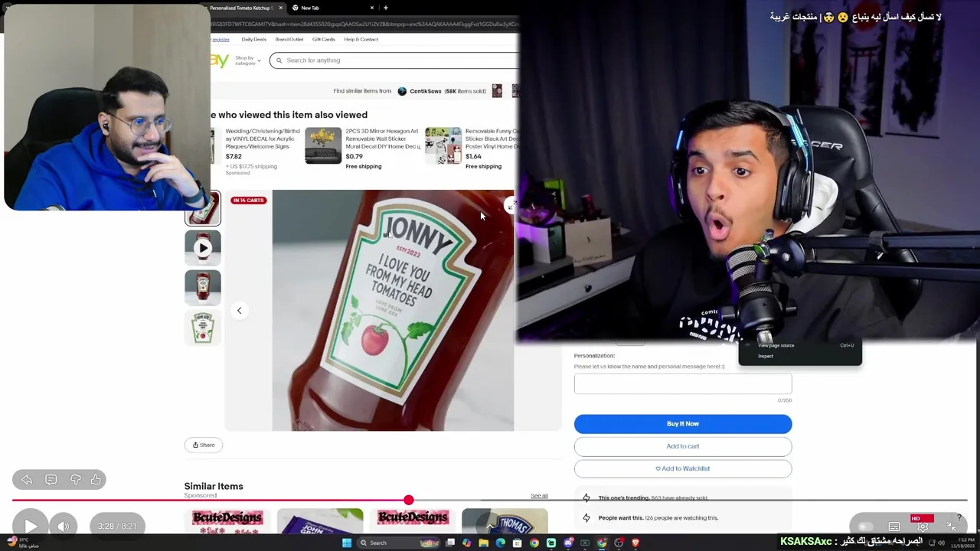Click the Add to Watchlist button
The image size is (980, 551).
pyautogui.click(x=683, y=468)
